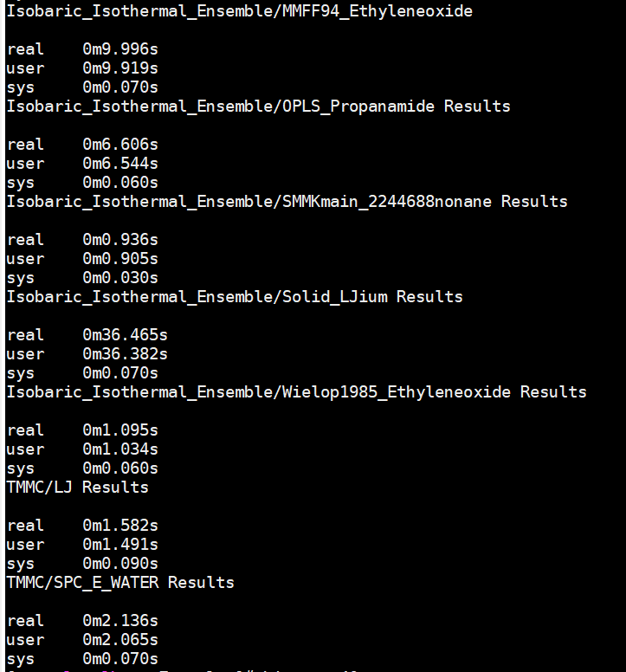
Task: Click the TMMC/SPC_E_WATER Results line
Action: pyautogui.click(x=120, y=583)
